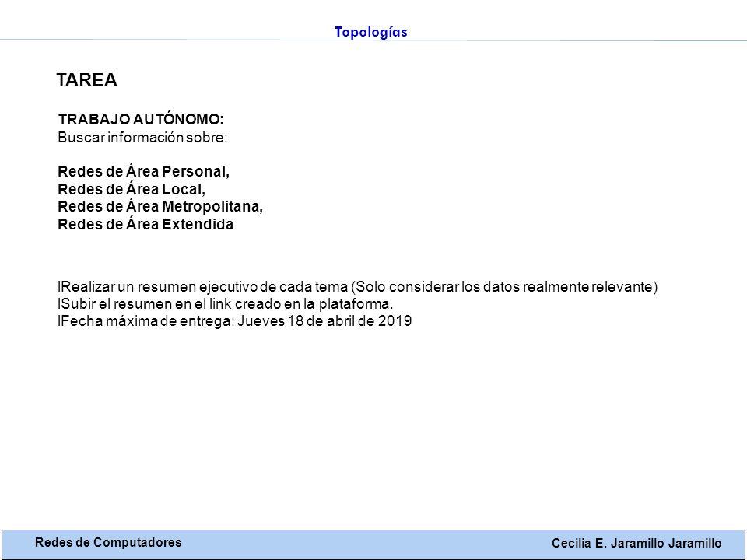747x560 pixels.
Task: Click 'Cecilia E. Jaramillo Jaramillo' footer text
Action: click(637, 544)
